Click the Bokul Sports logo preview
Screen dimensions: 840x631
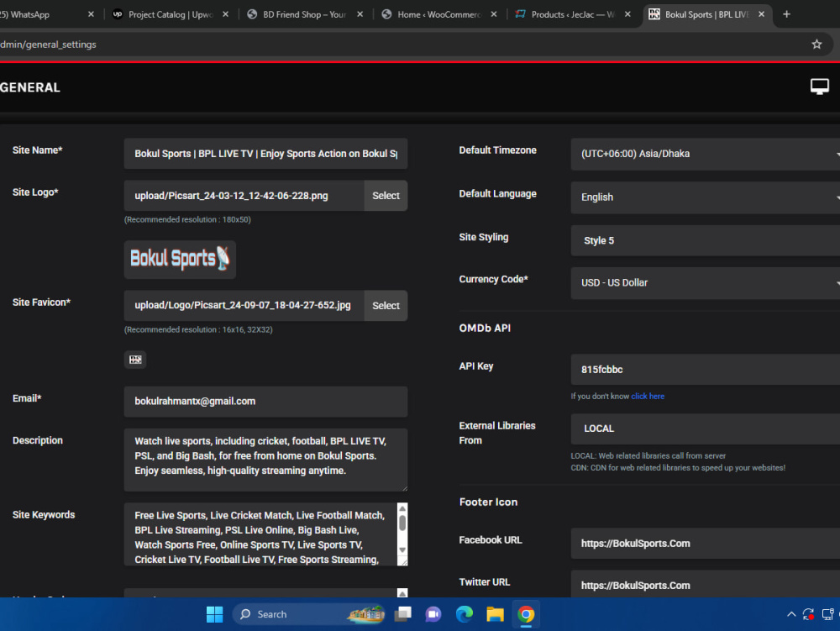pyautogui.click(x=180, y=260)
